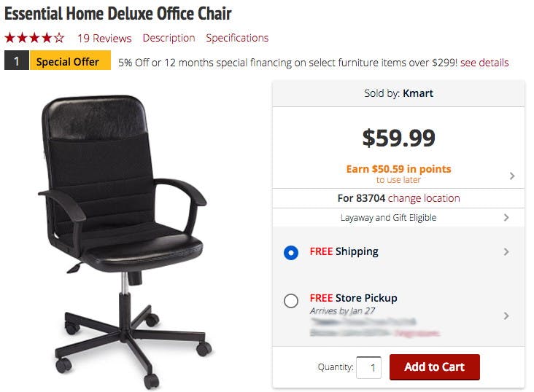The width and height of the screenshot is (534, 392).
Task: Click the Layaway and Gift Eligible row
Action: (398, 217)
